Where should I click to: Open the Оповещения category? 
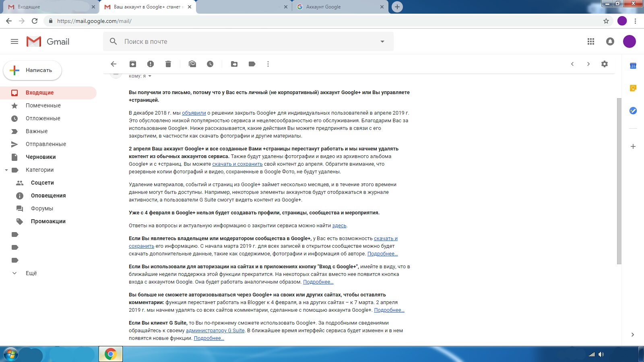(48, 195)
